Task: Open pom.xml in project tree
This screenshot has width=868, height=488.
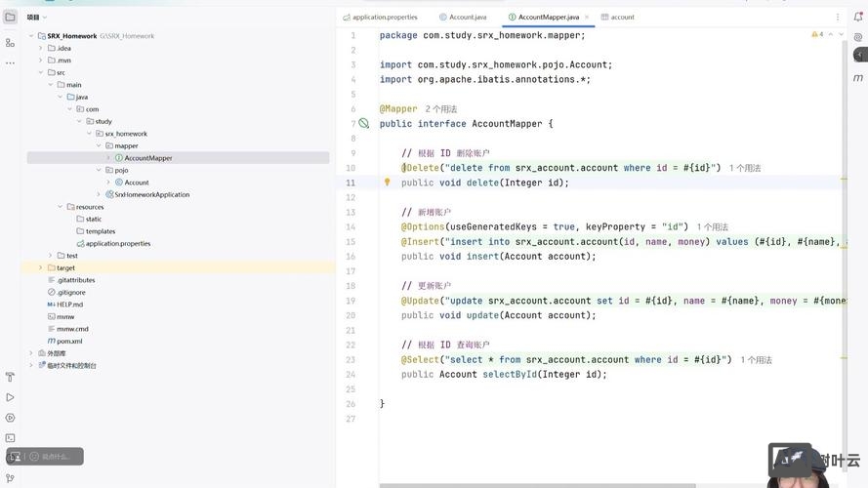Action: click(68, 341)
